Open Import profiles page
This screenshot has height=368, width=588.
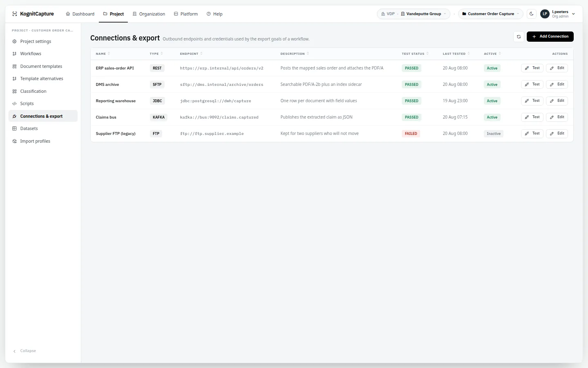click(x=43, y=141)
